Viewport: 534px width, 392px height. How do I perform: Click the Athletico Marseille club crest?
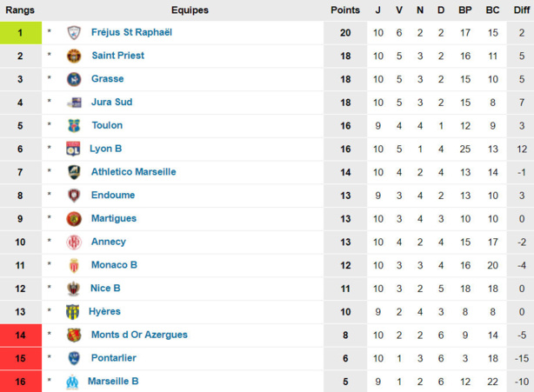pos(74,172)
